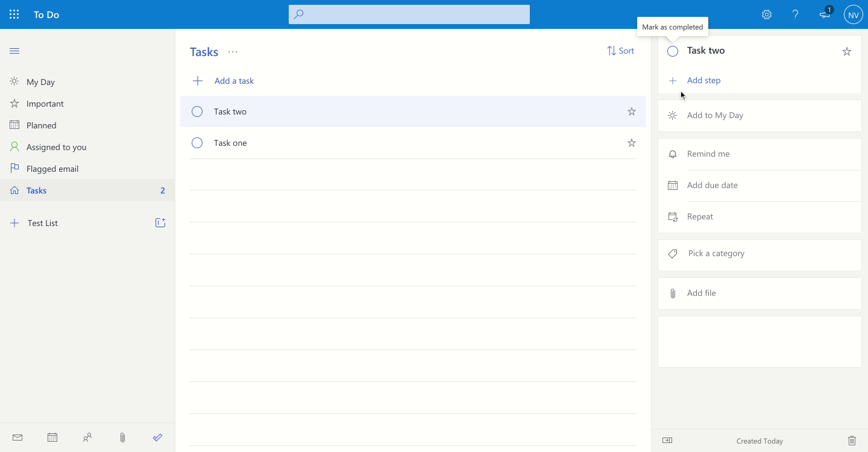
Task: Mark Task two as important in the list
Action: pos(632,111)
